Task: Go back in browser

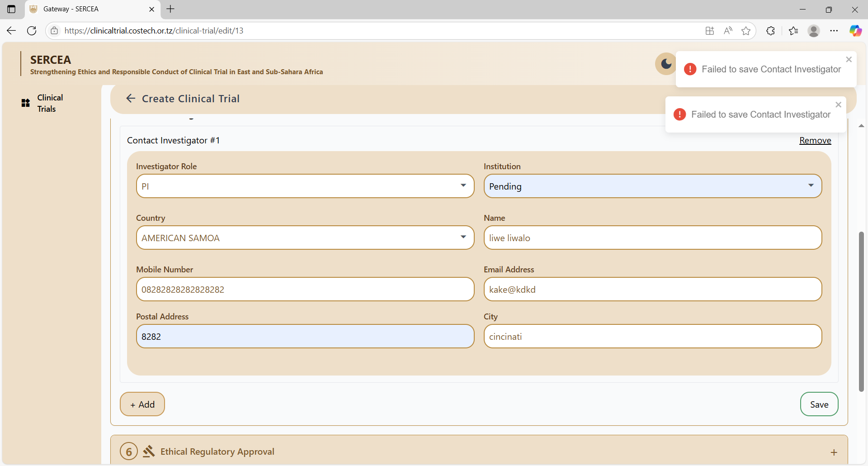Action: [11, 31]
